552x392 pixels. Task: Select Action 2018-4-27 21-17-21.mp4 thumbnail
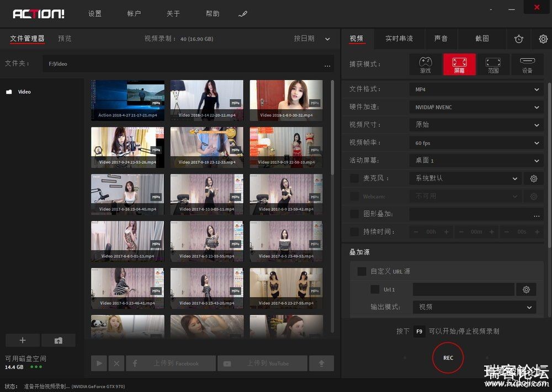tap(128, 100)
